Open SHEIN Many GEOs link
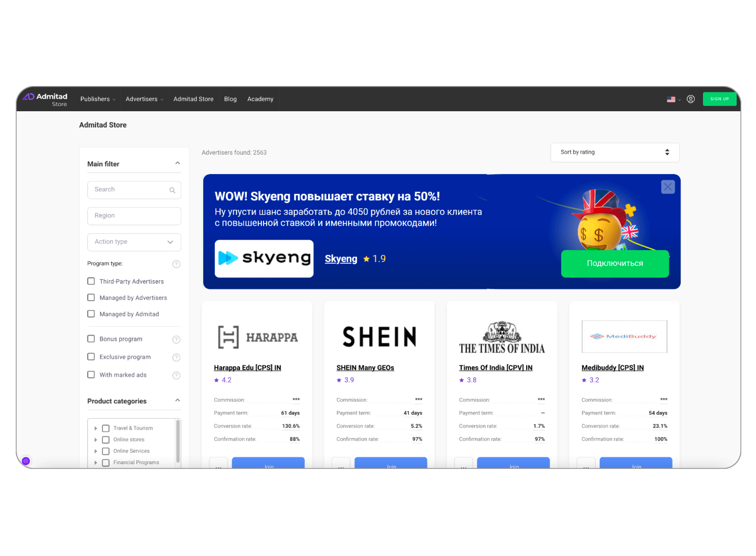The height and width of the screenshot is (556, 756). point(365,368)
